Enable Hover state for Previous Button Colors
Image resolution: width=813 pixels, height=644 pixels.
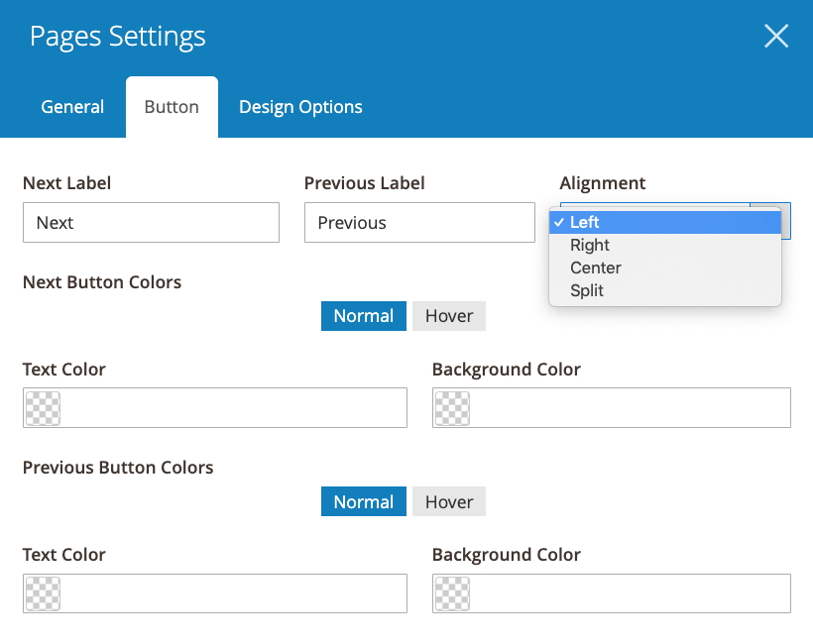pyautogui.click(x=448, y=501)
